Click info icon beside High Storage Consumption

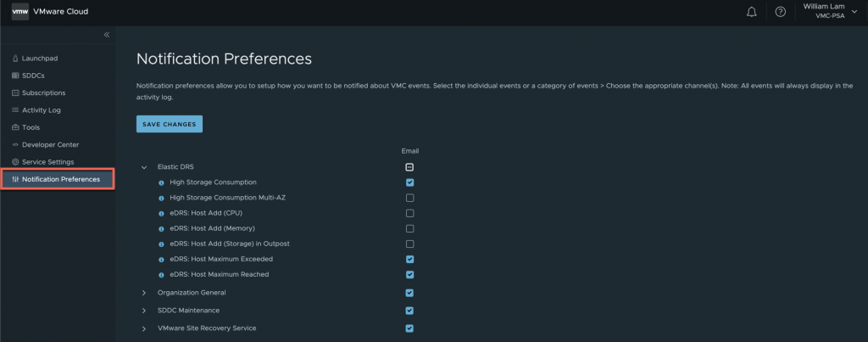(161, 182)
